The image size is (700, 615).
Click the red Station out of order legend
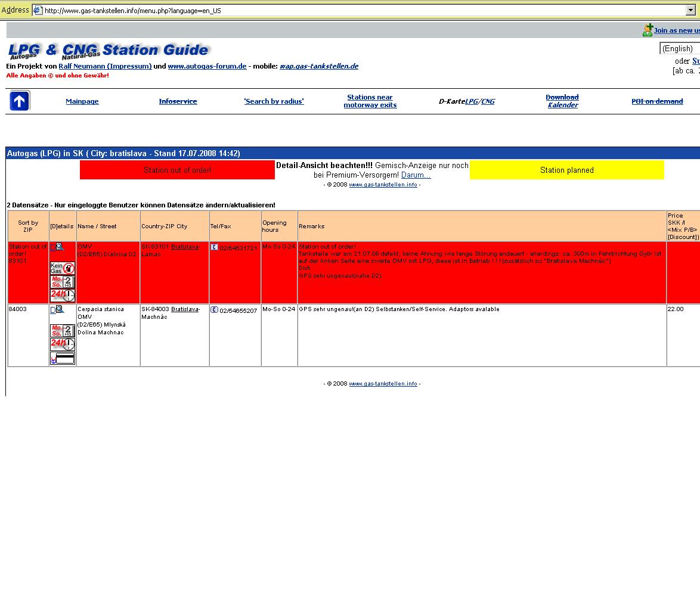(x=177, y=170)
